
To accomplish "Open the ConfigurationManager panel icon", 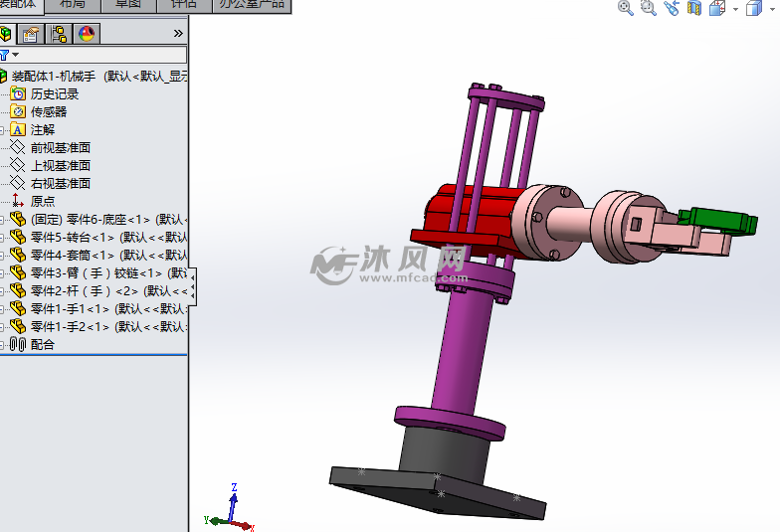I will [60, 34].
